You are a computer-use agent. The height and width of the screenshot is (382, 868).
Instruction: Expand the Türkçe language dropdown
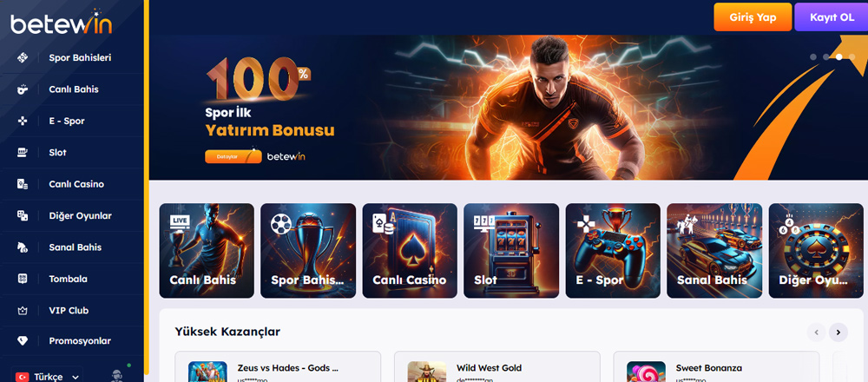point(48,377)
